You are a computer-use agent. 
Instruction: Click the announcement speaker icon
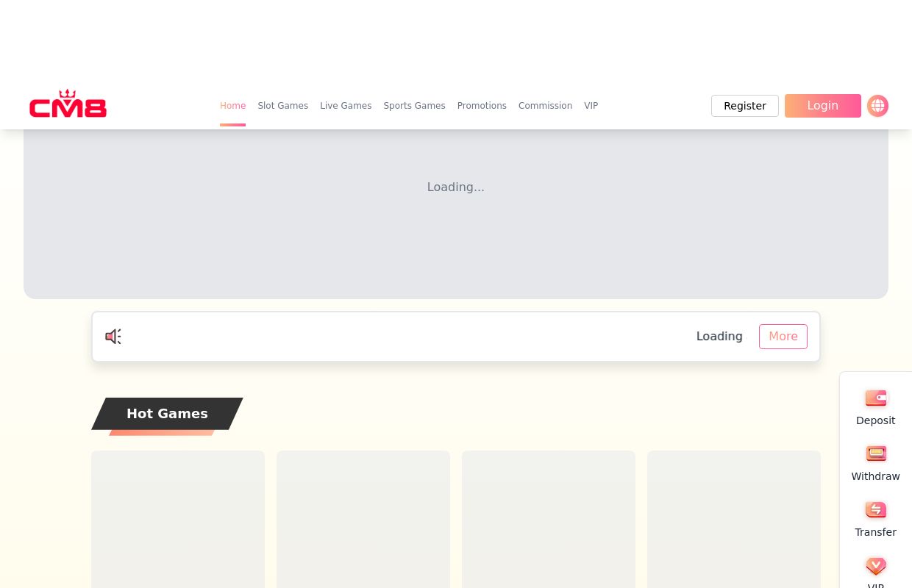click(113, 337)
